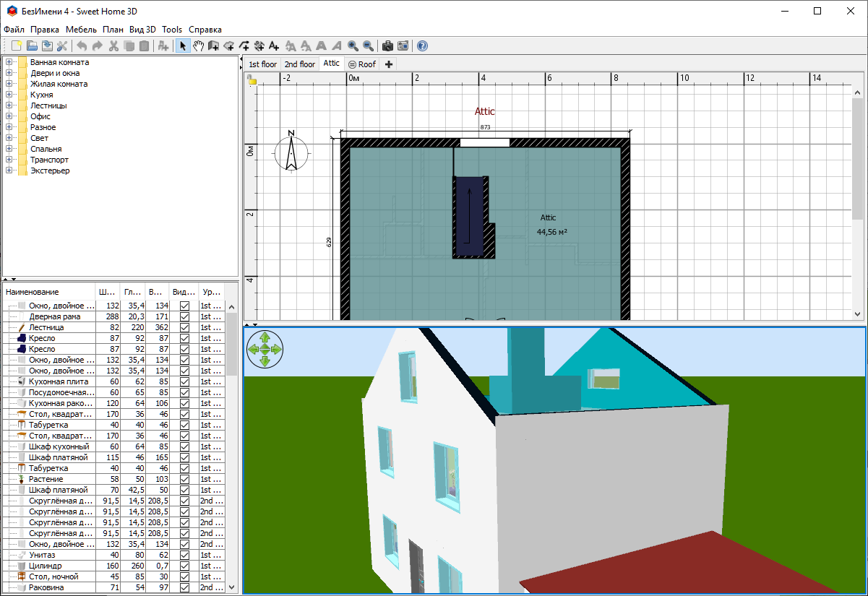Screen dimensions: 868x596
Task: Click the 3D view navigation arrows pad
Action: coord(265,350)
